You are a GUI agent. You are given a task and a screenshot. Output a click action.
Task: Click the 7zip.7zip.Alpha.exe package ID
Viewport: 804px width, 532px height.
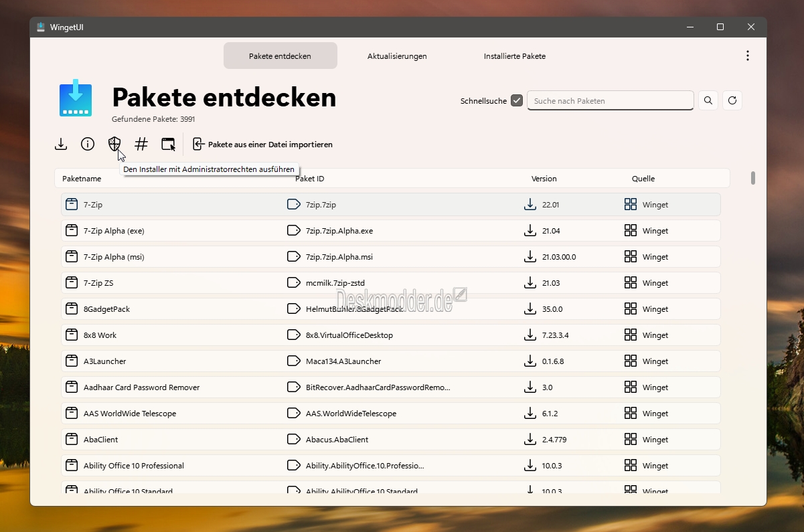point(339,231)
